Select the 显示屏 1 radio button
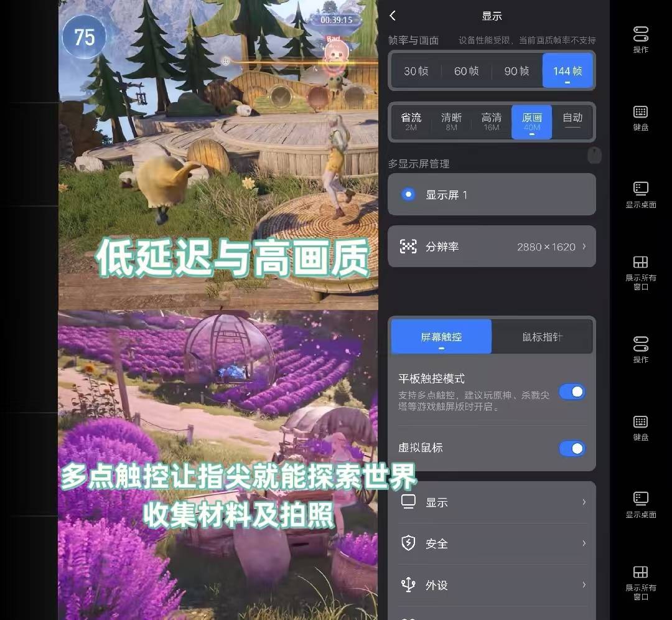 click(408, 194)
